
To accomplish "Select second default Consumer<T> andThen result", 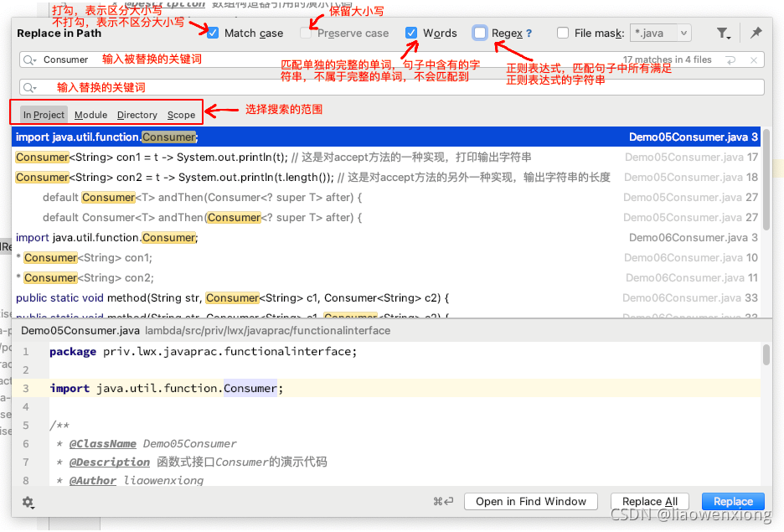I will click(386, 218).
